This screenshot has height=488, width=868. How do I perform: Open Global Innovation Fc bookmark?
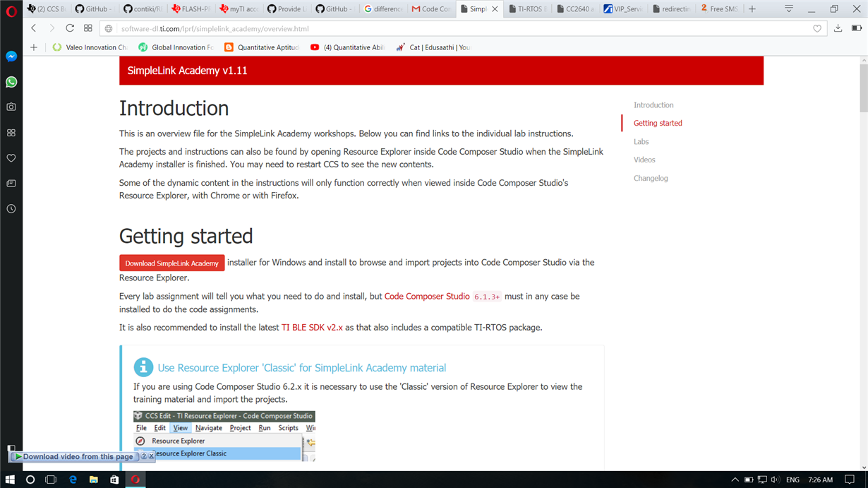[176, 47]
